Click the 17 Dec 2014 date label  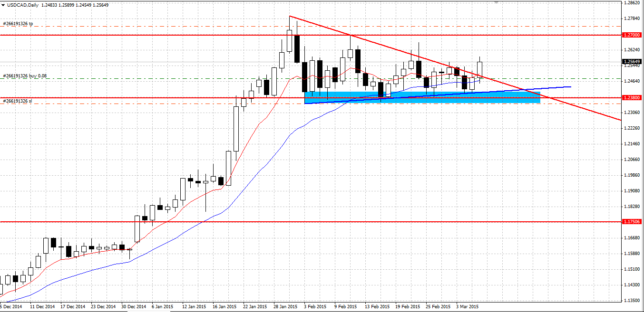point(73,307)
